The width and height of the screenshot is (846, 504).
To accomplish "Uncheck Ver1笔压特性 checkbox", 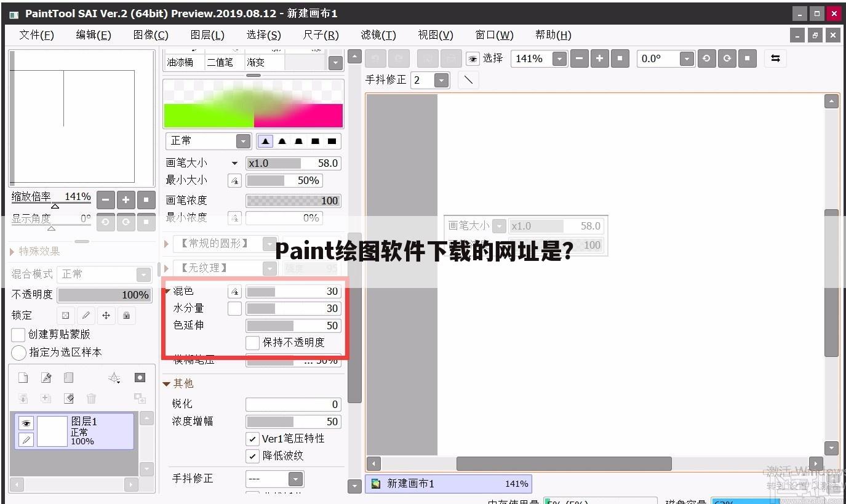I will click(x=252, y=439).
